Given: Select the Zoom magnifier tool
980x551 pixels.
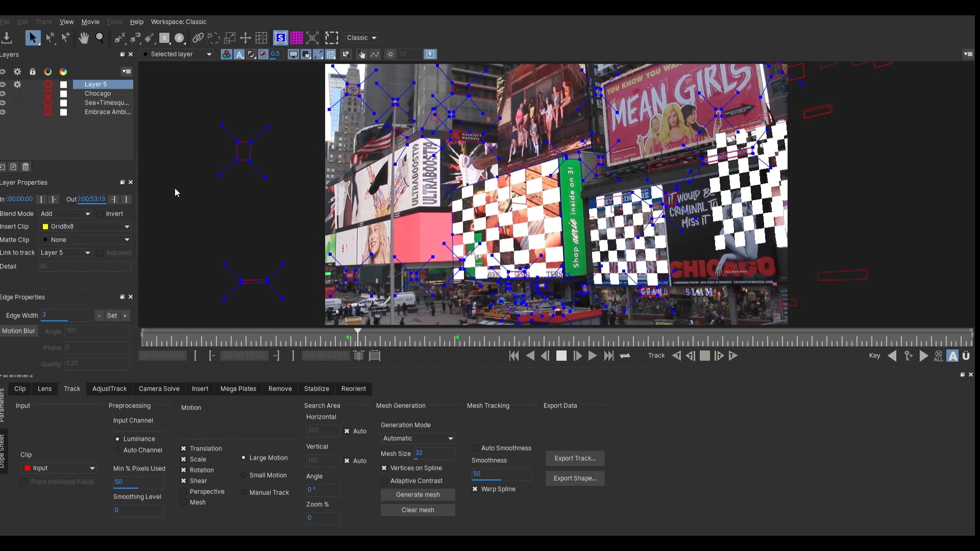Looking at the screenshot, I should [x=100, y=38].
